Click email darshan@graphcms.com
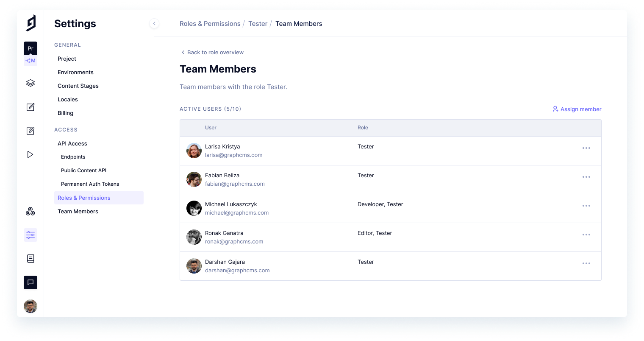The image size is (644, 341). [237, 271]
